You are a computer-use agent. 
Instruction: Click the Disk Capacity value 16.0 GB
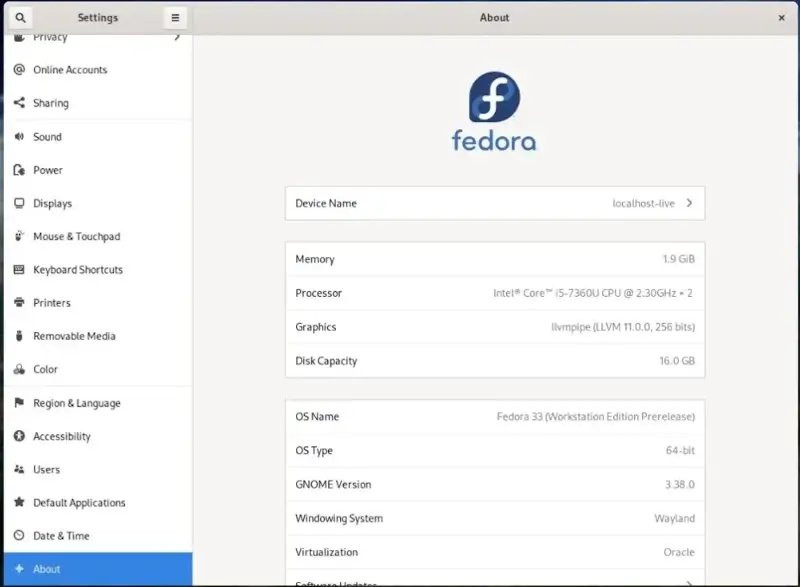click(677, 361)
